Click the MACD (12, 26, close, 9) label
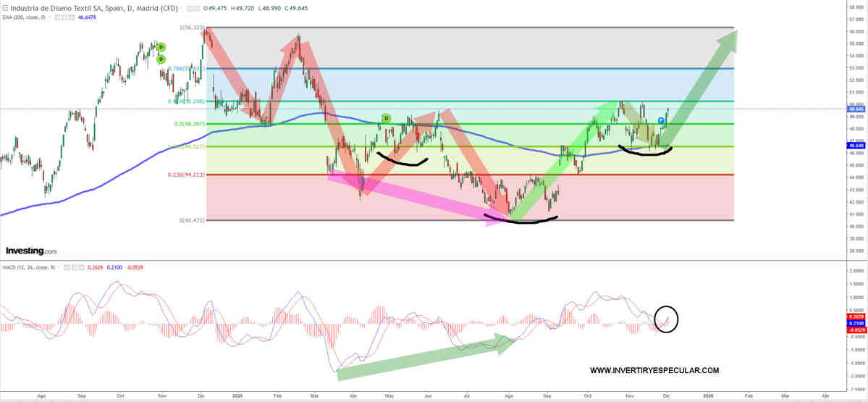Viewport: 868px width, 402px height. [28, 267]
